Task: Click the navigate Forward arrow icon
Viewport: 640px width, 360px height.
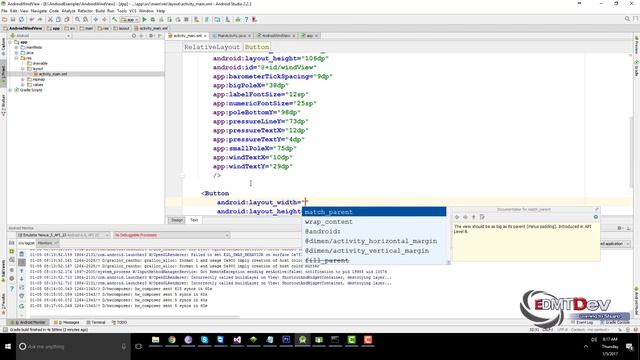Action: (104, 20)
